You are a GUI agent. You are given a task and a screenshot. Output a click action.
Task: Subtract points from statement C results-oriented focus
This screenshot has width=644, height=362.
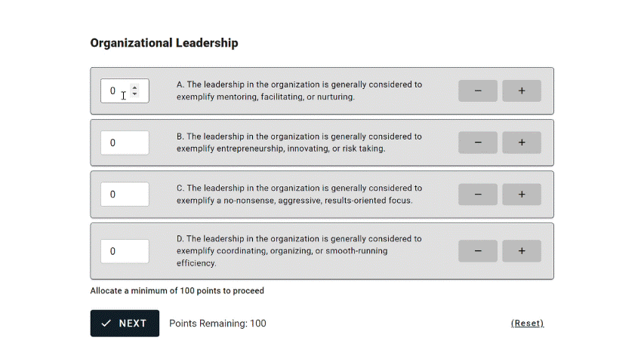(478, 194)
